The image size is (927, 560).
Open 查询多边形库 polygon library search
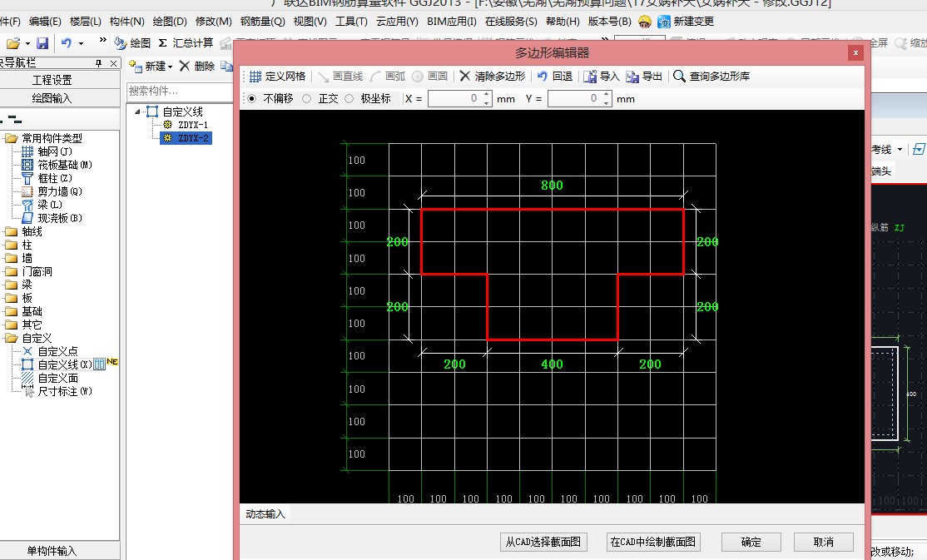pyautogui.click(x=711, y=77)
